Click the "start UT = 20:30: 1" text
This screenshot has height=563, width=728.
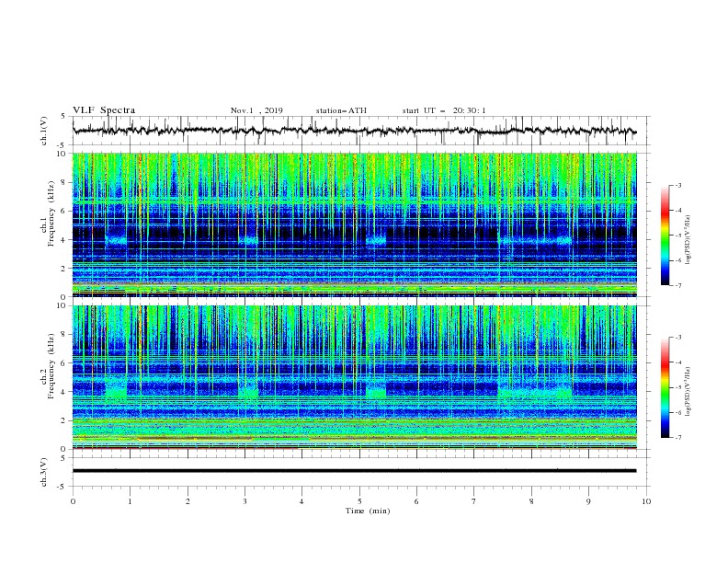[x=444, y=110]
